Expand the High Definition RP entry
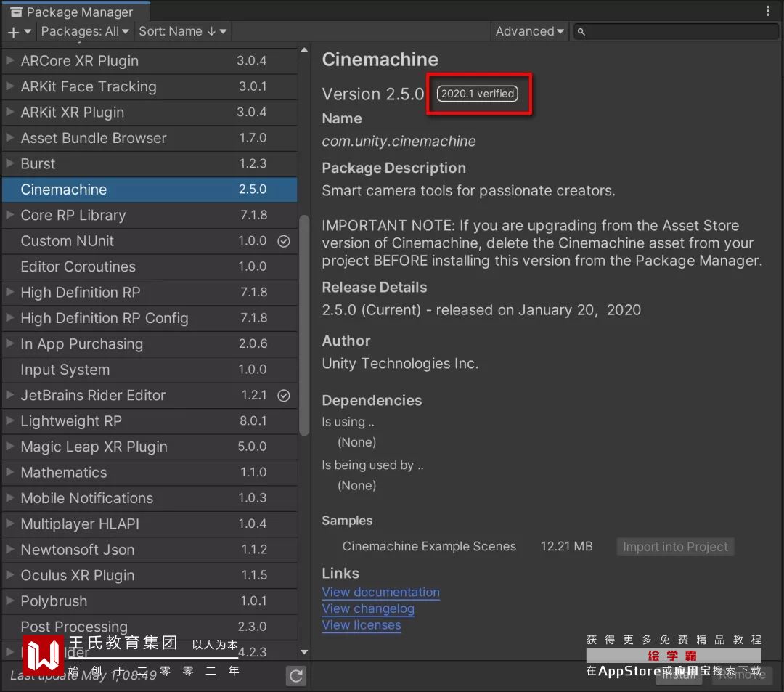The width and height of the screenshot is (784, 692). 9,292
